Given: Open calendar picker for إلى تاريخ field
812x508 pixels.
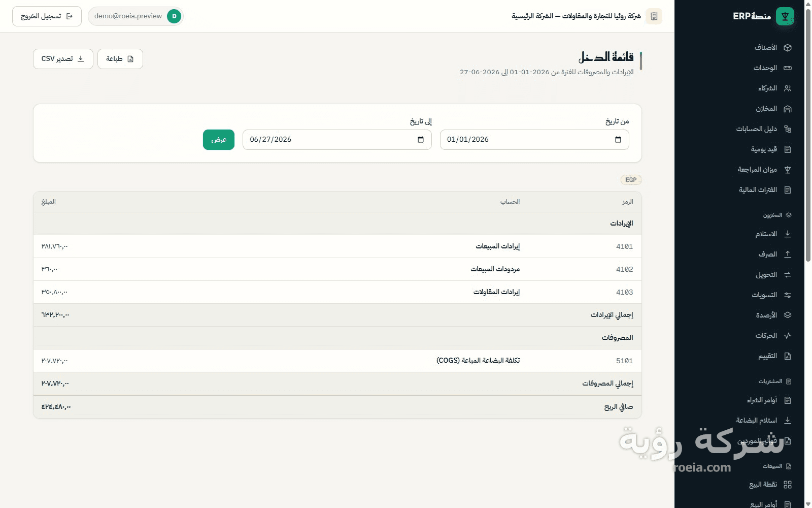Looking at the screenshot, I should [421, 140].
